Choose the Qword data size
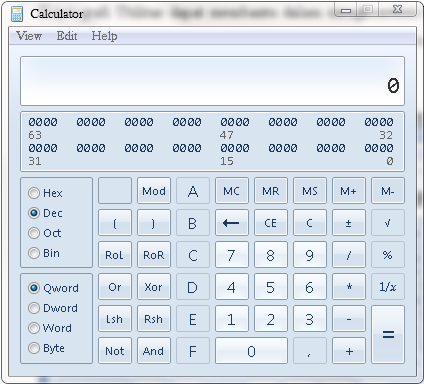 click(x=53, y=288)
